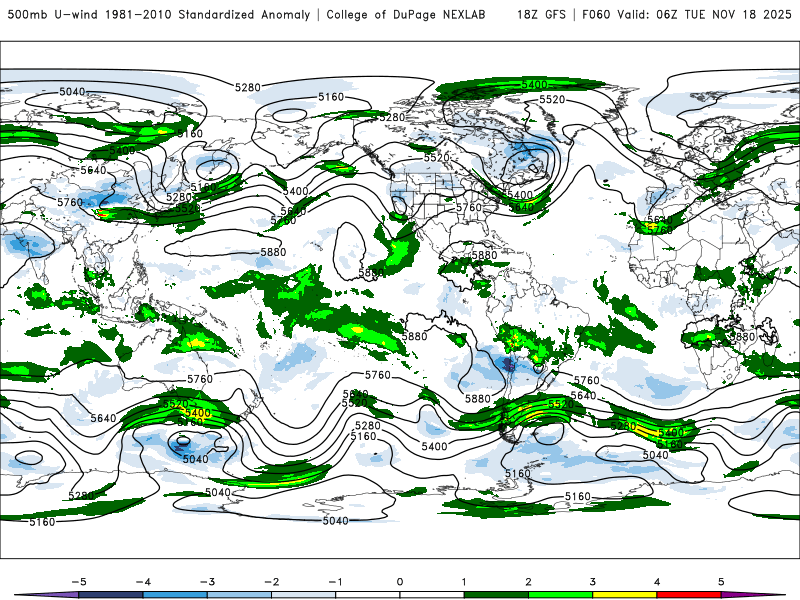Click the '5880' contour label over the Caribbean
800x600 pixels.
tap(484, 255)
